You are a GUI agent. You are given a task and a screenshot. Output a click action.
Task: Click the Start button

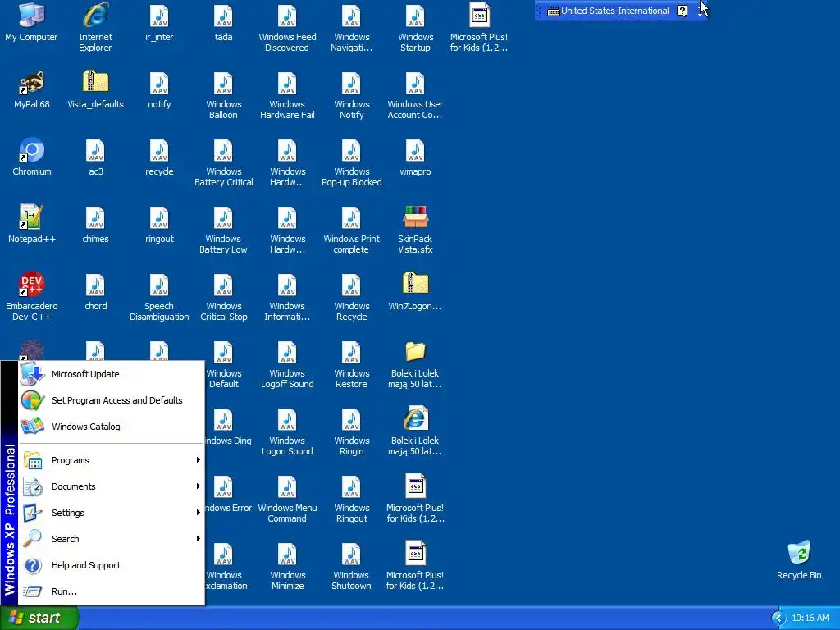(39, 619)
